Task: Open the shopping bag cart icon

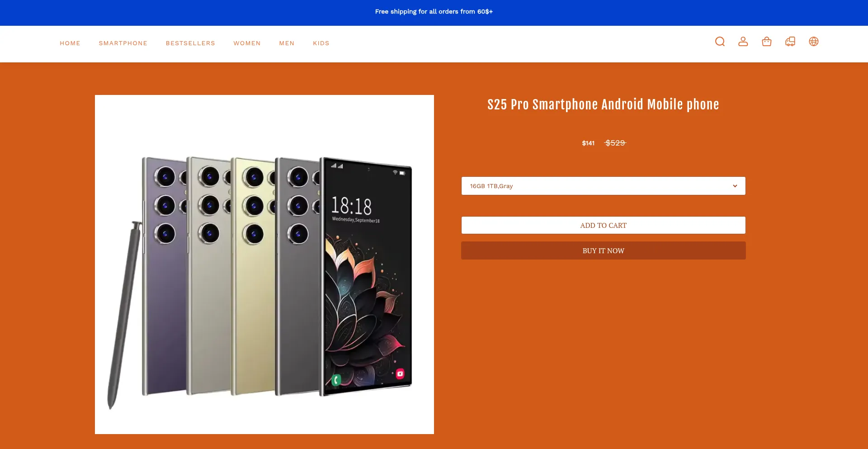Action: click(767, 42)
